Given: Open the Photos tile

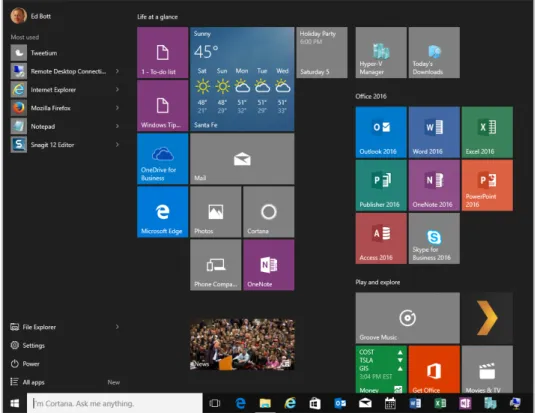Looking at the screenshot, I should (216, 212).
